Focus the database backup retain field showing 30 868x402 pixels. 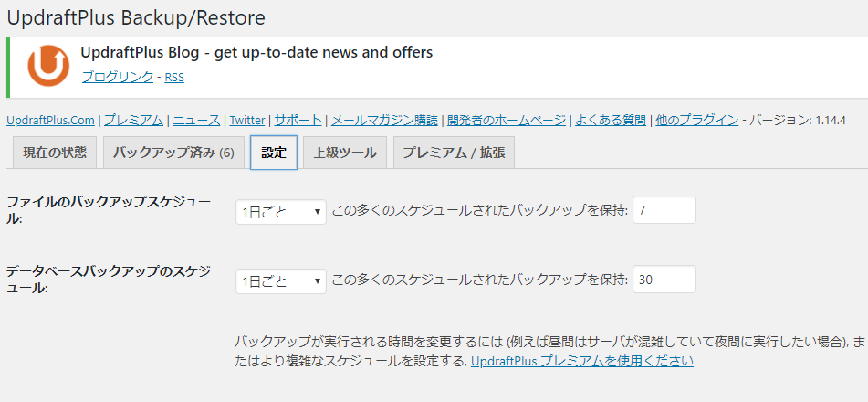click(664, 280)
